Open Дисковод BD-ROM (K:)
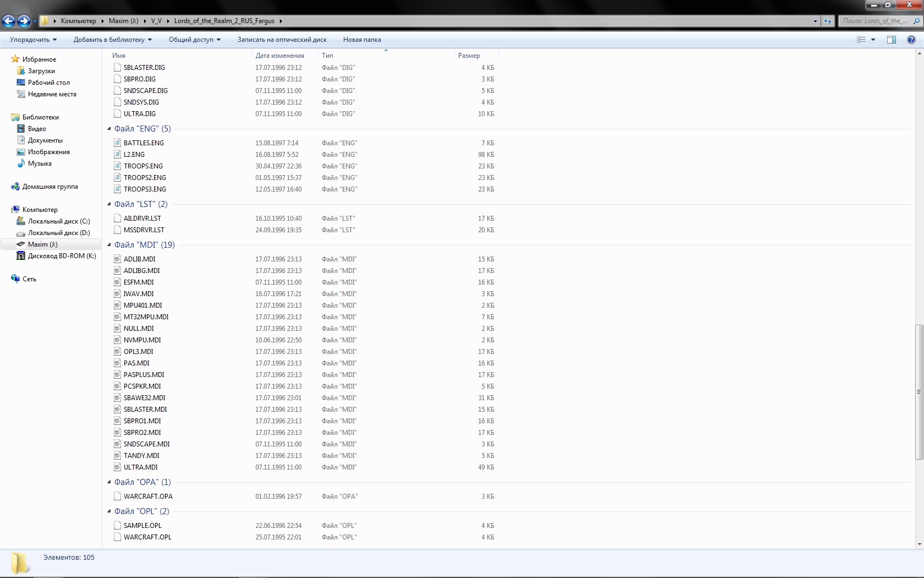Image resolution: width=924 pixels, height=578 pixels. click(62, 256)
